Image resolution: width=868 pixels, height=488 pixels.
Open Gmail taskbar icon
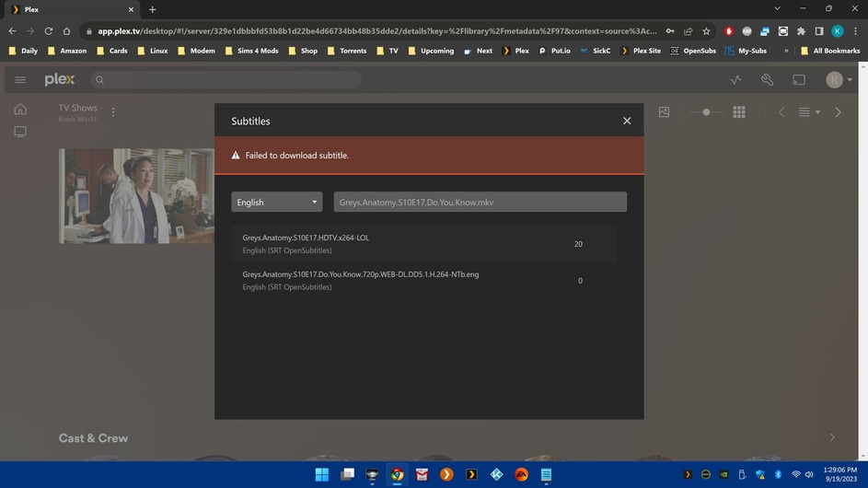coord(422,474)
